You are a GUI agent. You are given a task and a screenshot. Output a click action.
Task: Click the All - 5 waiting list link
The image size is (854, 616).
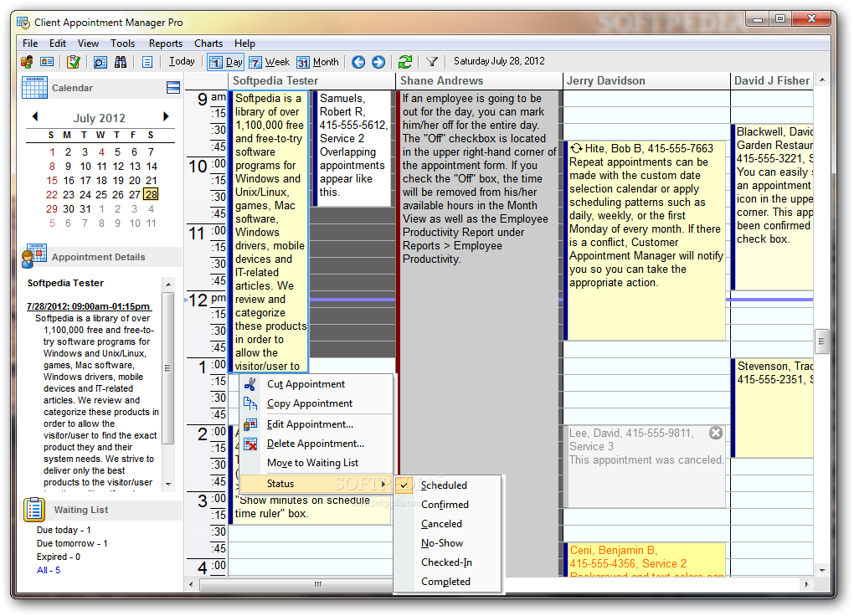click(49, 570)
